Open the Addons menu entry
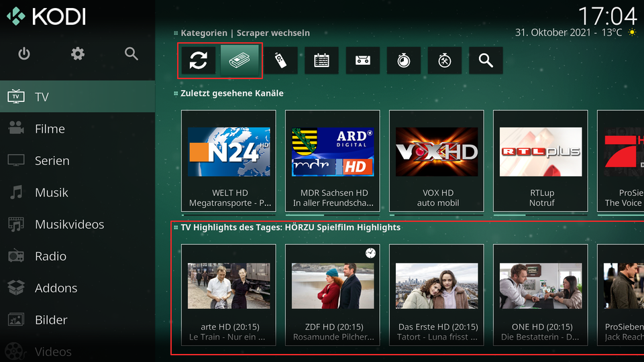Viewport: 644px width, 362px height. pos(78,288)
